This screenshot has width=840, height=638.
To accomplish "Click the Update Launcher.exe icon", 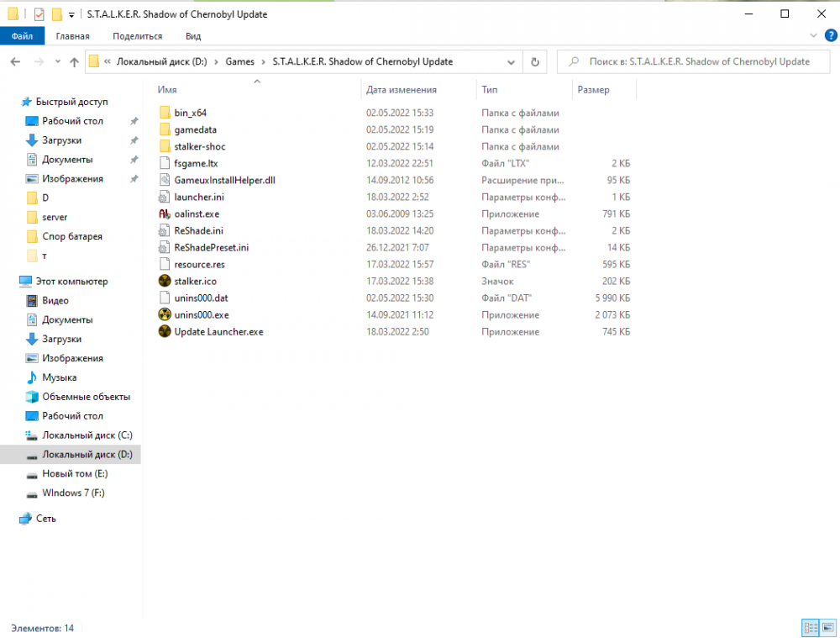I will coord(165,331).
